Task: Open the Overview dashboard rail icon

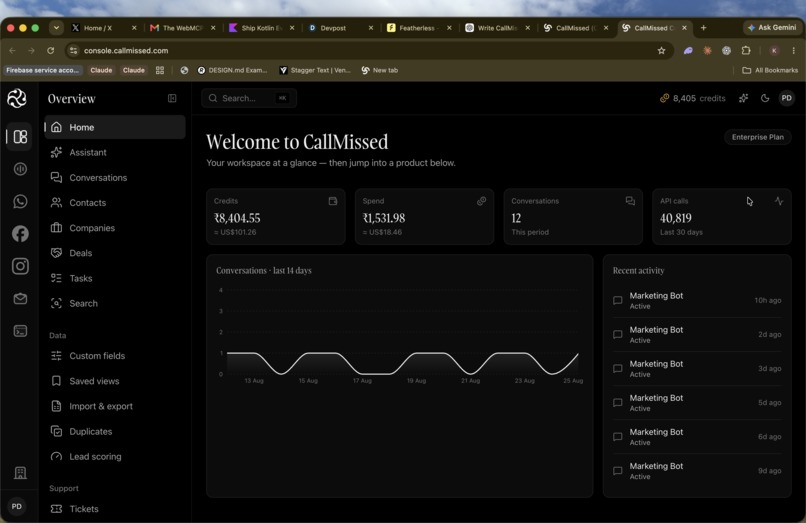Action: coord(20,137)
